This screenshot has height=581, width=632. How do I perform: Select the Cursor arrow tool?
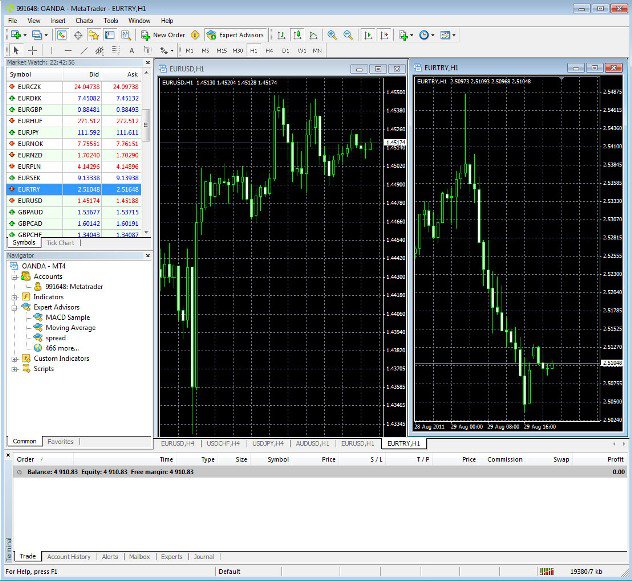(x=16, y=50)
